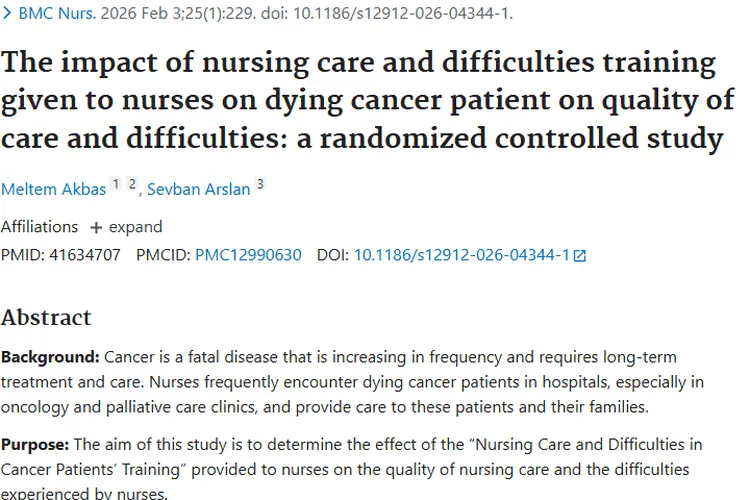Click the Affiliations label text
The image size is (750, 500).
(x=39, y=227)
